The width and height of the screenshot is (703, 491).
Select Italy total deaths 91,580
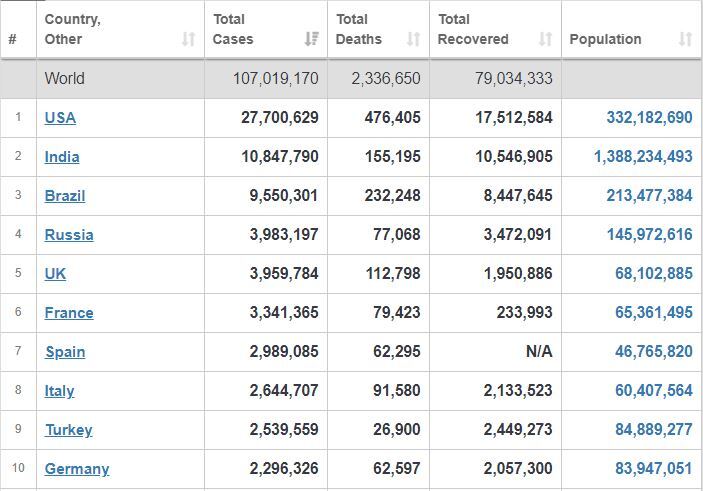[397, 391]
